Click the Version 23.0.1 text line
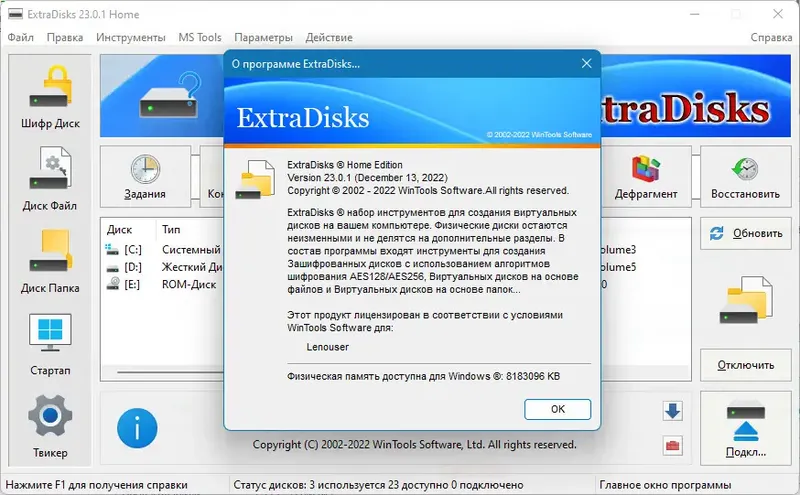The width and height of the screenshot is (800, 495). pyautogui.click(x=367, y=178)
